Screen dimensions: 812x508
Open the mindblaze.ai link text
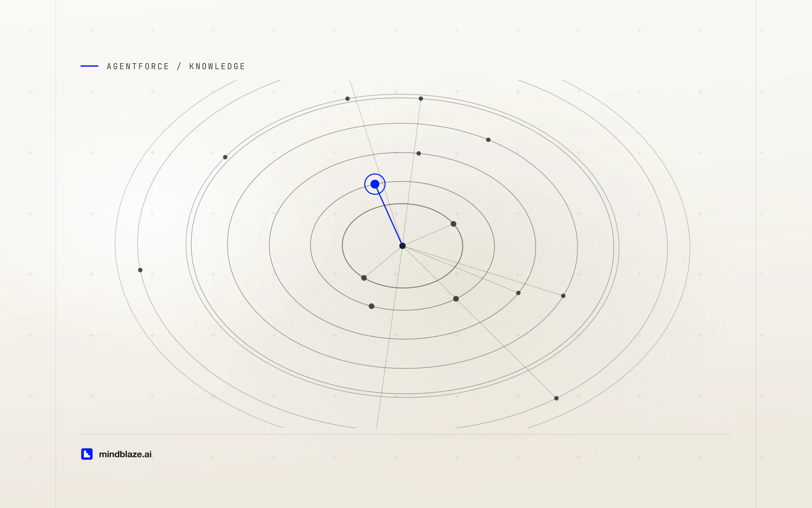pyautogui.click(x=125, y=454)
